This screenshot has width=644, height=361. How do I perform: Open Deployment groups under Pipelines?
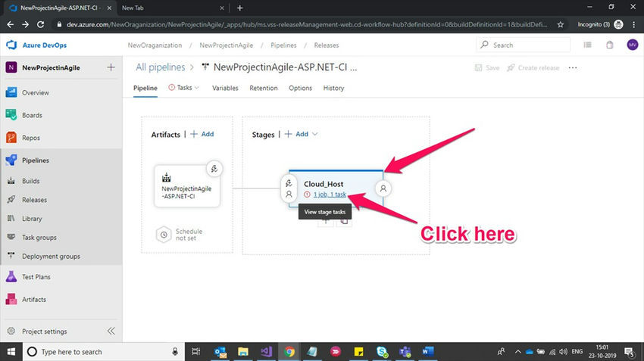[x=51, y=257]
